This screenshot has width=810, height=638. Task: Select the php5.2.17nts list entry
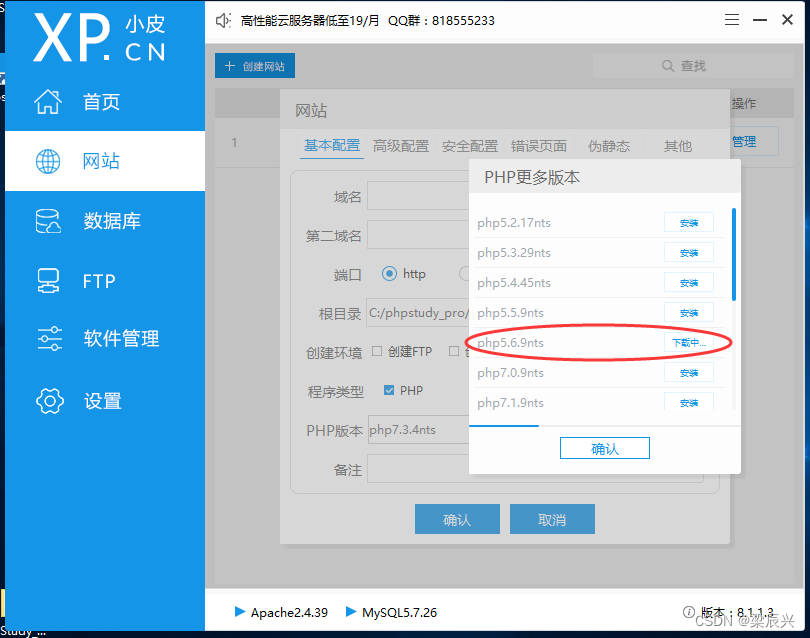coord(599,223)
